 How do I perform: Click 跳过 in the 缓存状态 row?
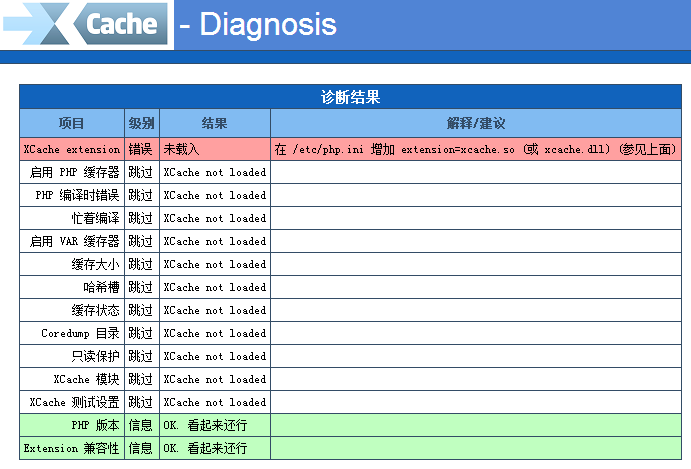coord(140,310)
